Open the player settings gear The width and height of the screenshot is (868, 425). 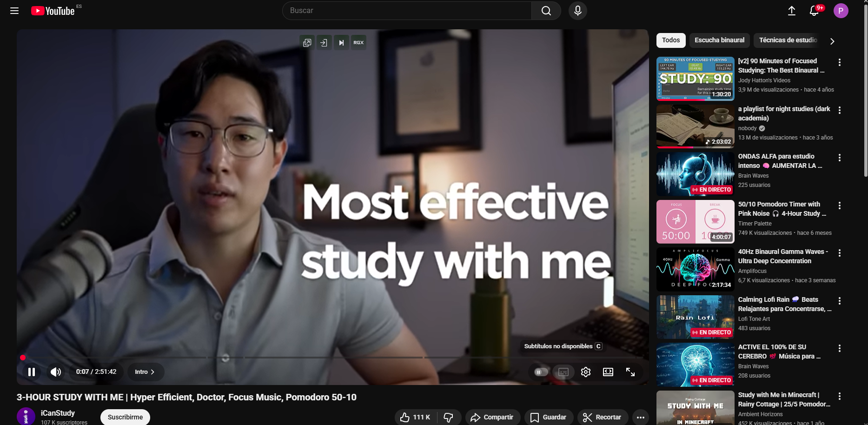click(x=585, y=372)
